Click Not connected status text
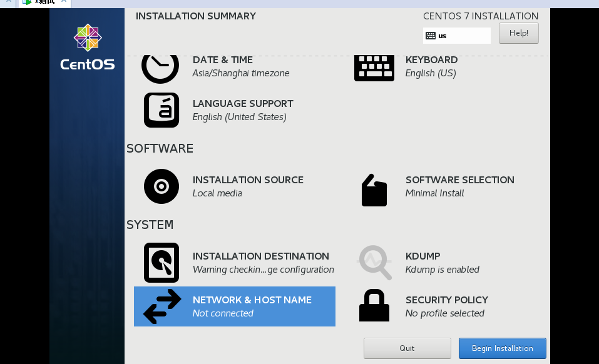 223,313
